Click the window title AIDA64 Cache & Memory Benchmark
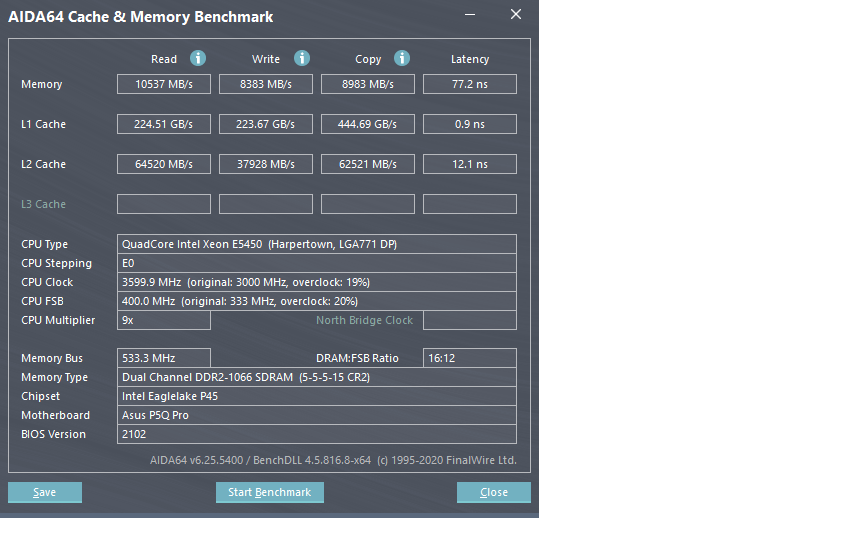The image size is (864, 540). click(x=141, y=17)
